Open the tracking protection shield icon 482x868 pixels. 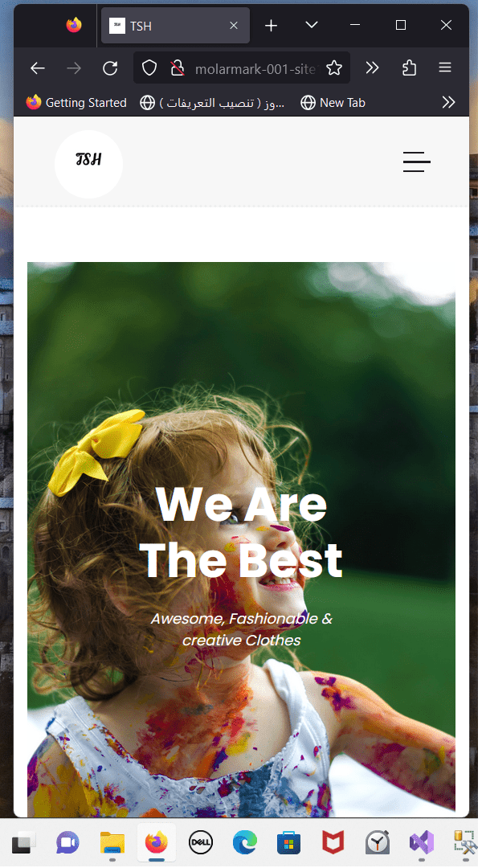click(149, 68)
